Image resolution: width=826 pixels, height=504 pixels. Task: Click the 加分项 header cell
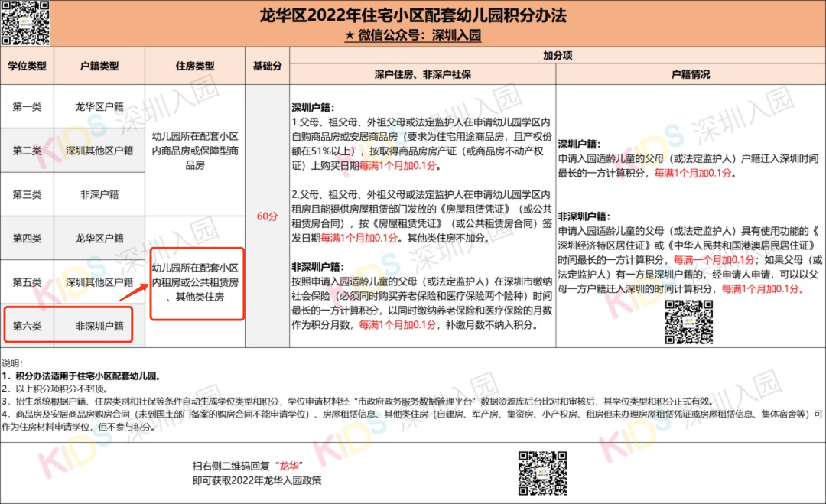[x=558, y=55]
